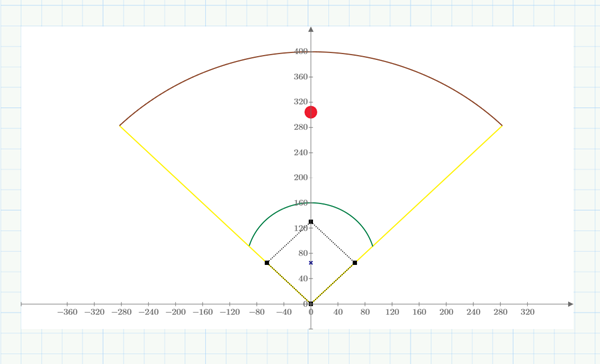Click the x-axis tick label "320"
The height and width of the screenshot is (364, 600).
point(527,312)
